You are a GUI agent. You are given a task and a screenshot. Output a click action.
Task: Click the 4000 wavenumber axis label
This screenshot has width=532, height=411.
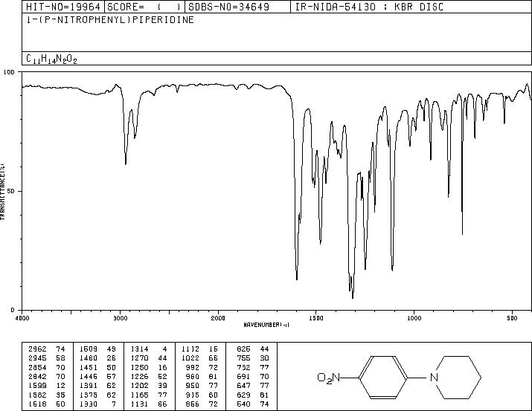[x=22, y=318]
